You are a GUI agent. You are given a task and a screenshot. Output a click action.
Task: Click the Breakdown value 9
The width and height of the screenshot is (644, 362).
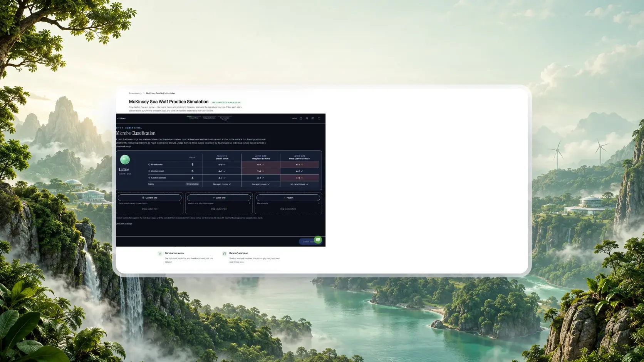click(x=193, y=165)
